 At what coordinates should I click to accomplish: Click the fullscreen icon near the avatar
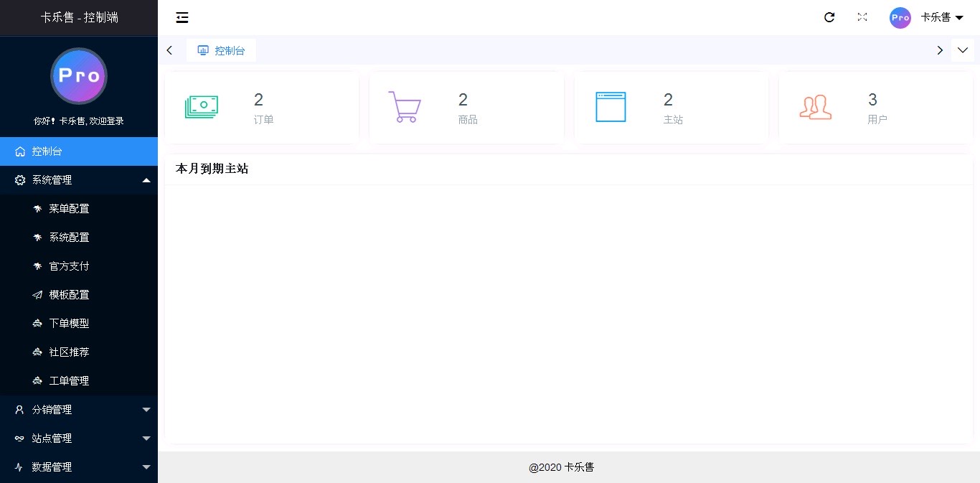click(x=862, y=17)
